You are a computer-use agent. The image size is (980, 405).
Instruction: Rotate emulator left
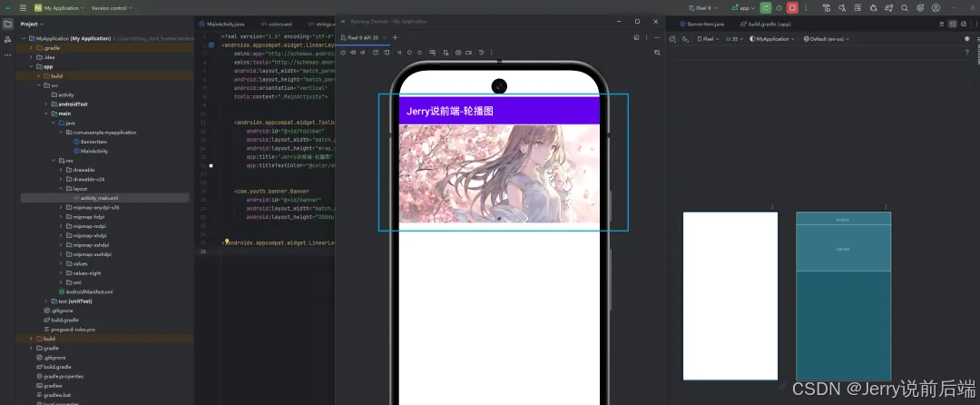point(377,53)
